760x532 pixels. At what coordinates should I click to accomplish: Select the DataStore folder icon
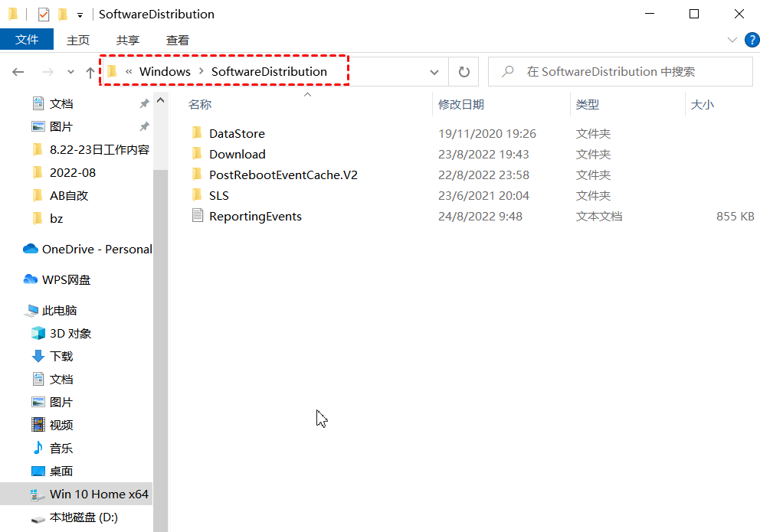click(x=197, y=132)
